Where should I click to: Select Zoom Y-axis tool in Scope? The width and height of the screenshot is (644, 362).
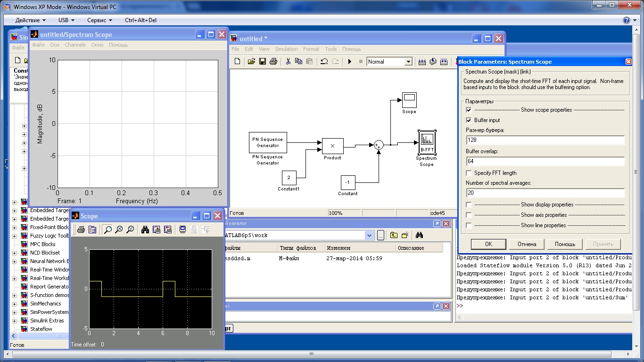pos(131,230)
